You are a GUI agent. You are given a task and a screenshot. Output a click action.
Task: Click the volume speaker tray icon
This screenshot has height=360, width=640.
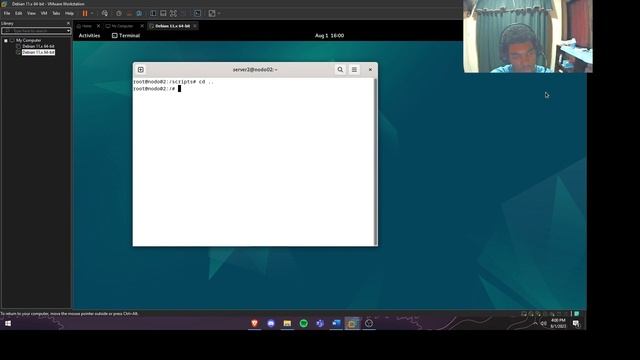click(x=544, y=323)
